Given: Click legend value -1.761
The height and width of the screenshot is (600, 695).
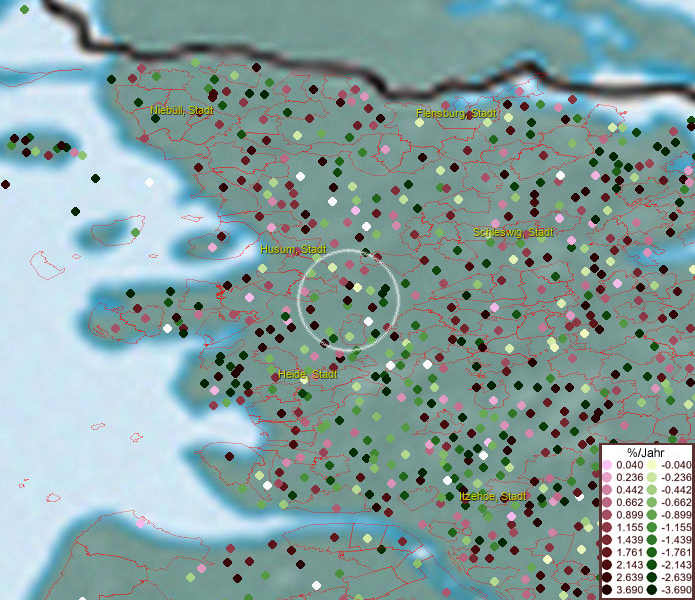Looking at the screenshot, I should point(676,552).
